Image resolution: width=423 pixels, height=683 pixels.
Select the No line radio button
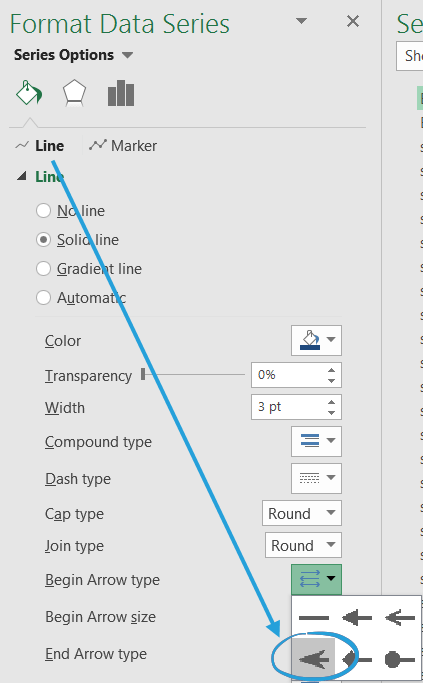[x=43, y=211]
